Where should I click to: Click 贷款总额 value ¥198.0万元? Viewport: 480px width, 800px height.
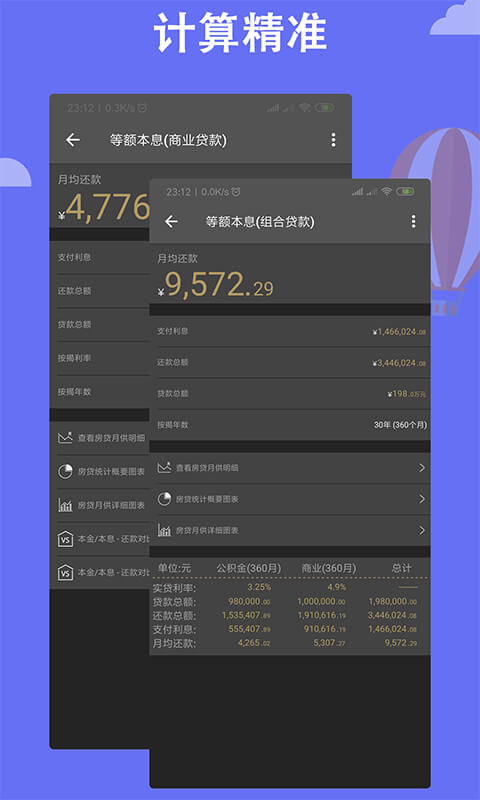(407, 394)
